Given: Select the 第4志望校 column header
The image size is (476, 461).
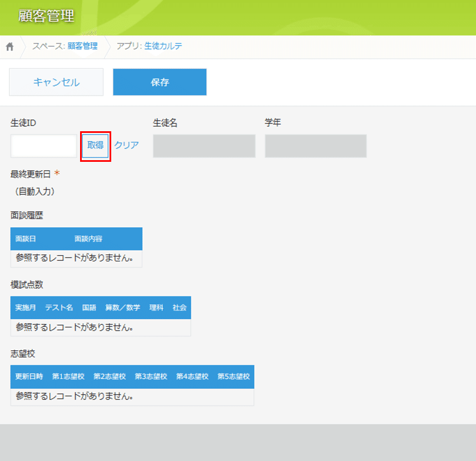Looking at the screenshot, I should click(192, 376).
